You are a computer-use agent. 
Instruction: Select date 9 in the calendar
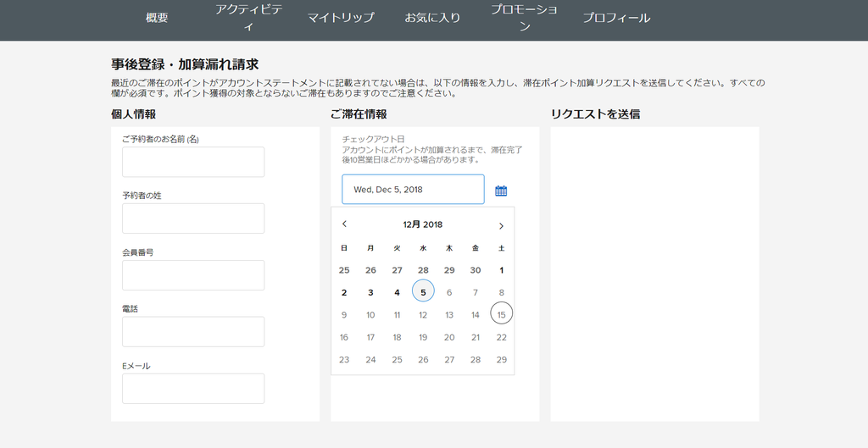tap(344, 315)
